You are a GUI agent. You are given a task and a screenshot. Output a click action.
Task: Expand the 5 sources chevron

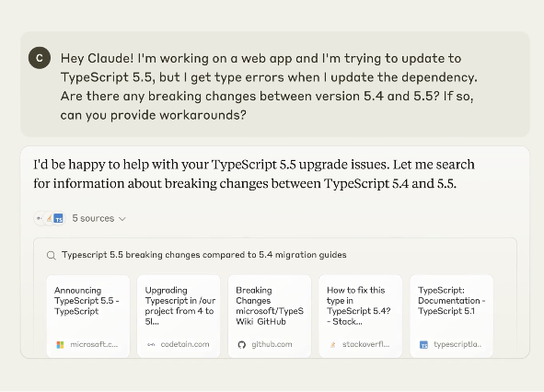(x=122, y=219)
